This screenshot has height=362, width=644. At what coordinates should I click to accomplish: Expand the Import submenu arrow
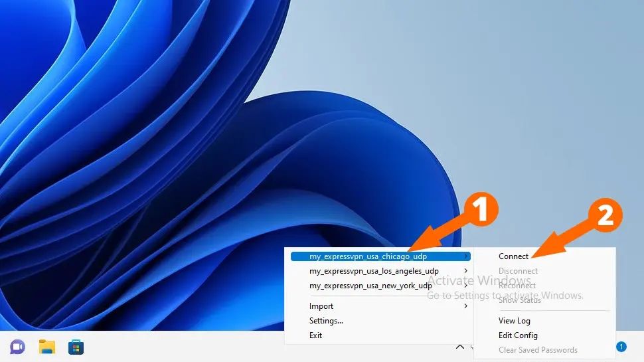coord(466,306)
